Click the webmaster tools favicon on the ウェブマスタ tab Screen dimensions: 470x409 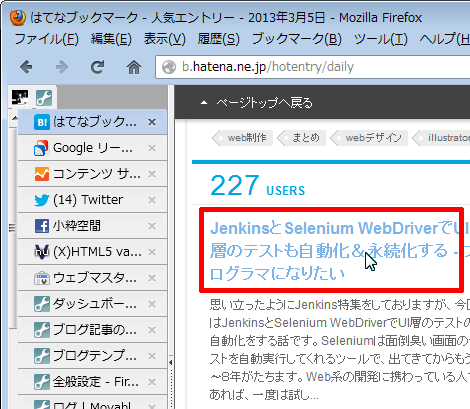click(42, 278)
